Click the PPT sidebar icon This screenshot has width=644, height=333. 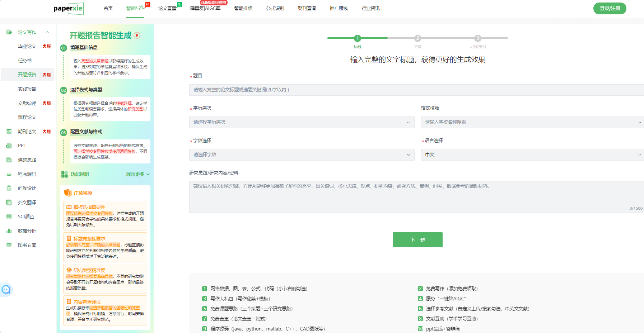[9, 146]
